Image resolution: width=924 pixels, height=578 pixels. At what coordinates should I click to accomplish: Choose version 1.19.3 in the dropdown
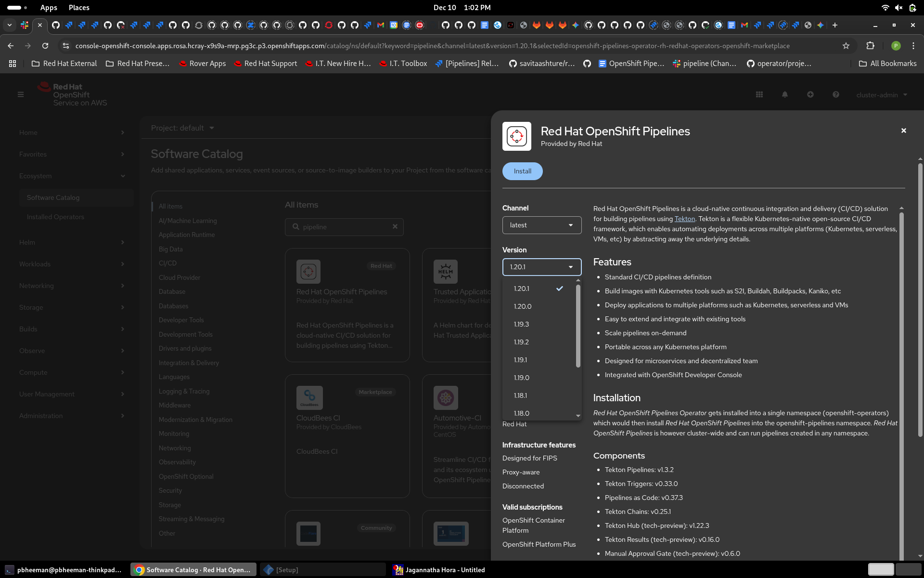(521, 324)
